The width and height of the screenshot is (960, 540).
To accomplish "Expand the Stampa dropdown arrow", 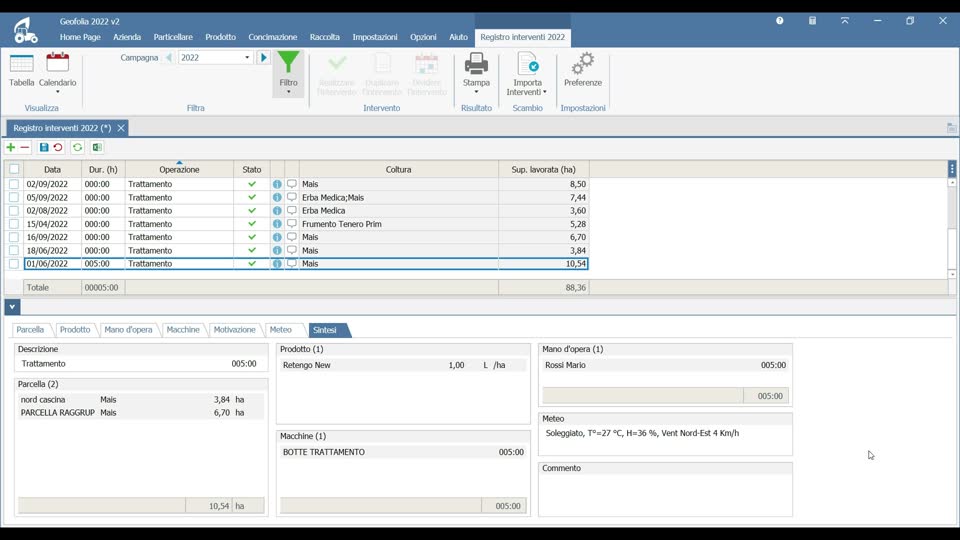I will [476, 92].
